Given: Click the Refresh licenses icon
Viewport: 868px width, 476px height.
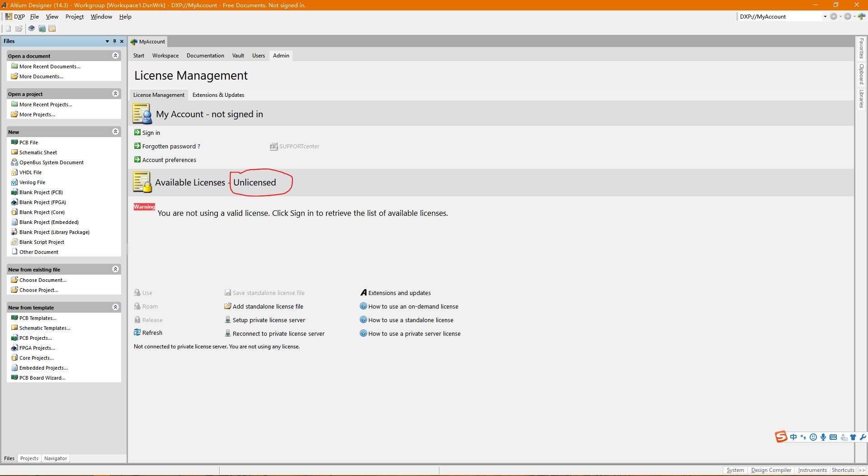Looking at the screenshot, I should pyautogui.click(x=137, y=333).
